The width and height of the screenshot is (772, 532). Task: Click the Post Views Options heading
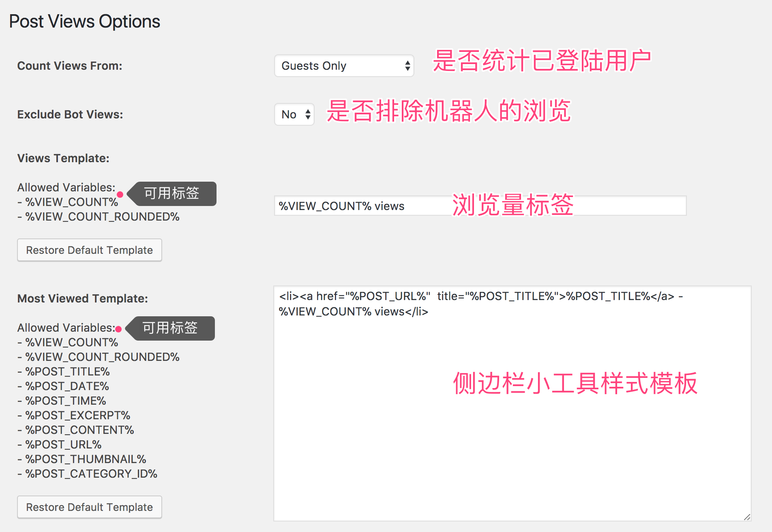tap(84, 21)
